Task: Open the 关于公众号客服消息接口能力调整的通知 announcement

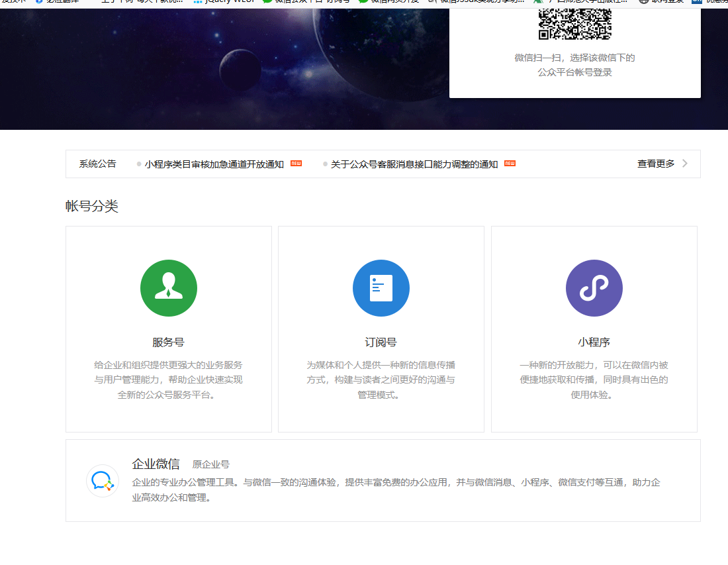Action: pyautogui.click(x=414, y=164)
